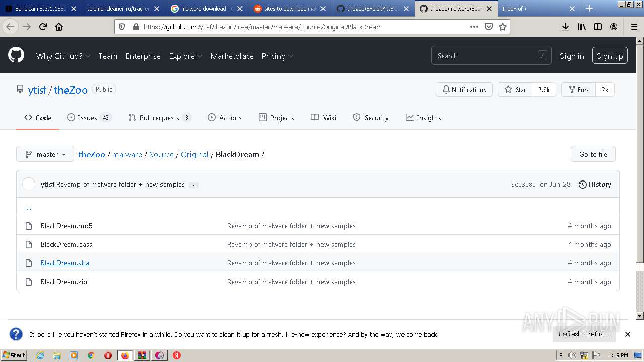Click the Notifications button
The width and height of the screenshot is (644, 362).
(464, 89)
